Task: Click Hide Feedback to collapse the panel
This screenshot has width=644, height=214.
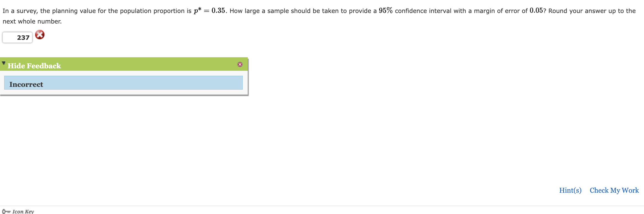Action: pos(34,66)
